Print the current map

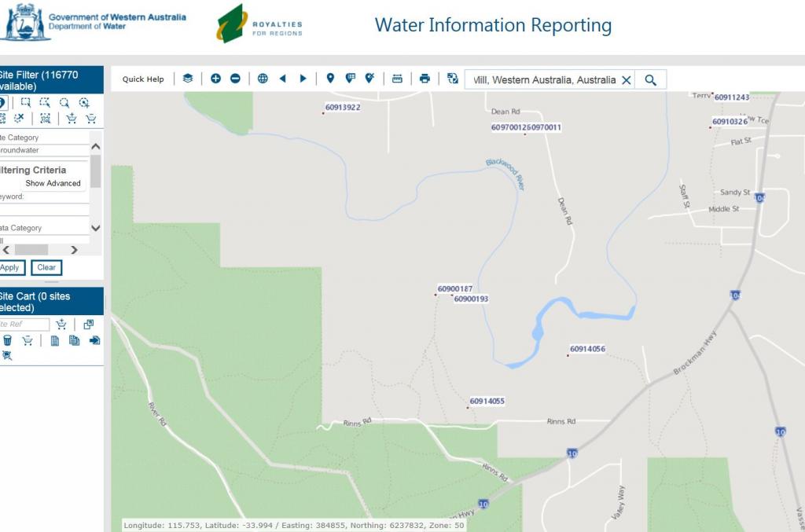425,79
